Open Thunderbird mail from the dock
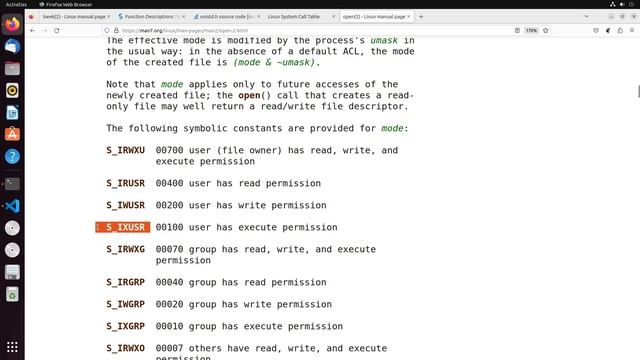The image size is (640, 360). pyautogui.click(x=12, y=47)
